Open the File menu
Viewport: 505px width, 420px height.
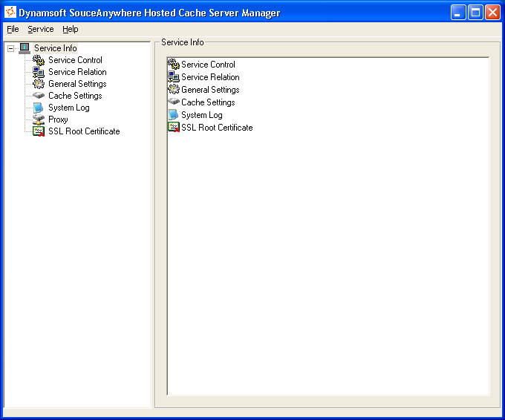coord(13,29)
